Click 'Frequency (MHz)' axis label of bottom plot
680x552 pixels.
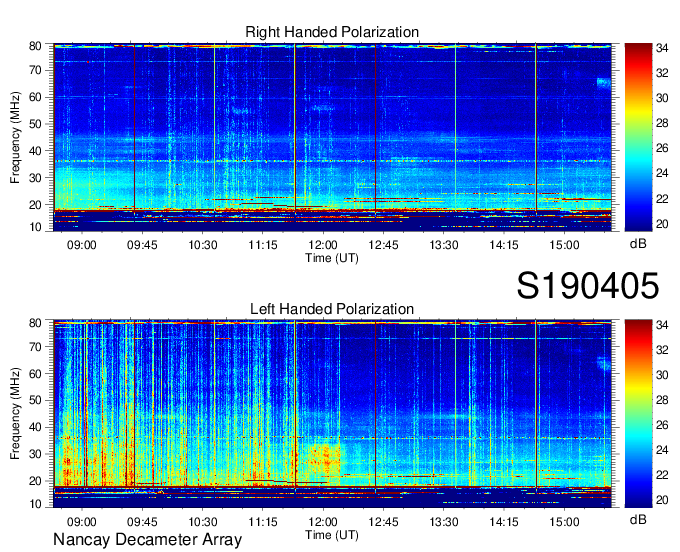click(15, 414)
